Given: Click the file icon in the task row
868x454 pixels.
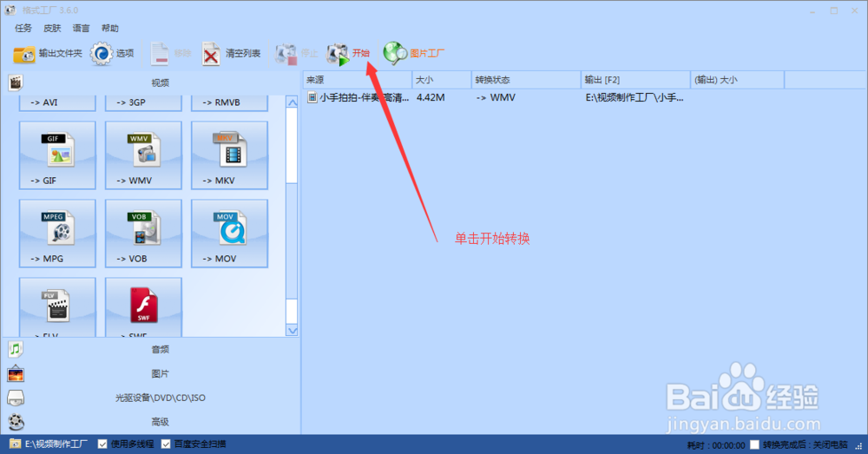Looking at the screenshot, I should pyautogui.click(x=312, y=97).
